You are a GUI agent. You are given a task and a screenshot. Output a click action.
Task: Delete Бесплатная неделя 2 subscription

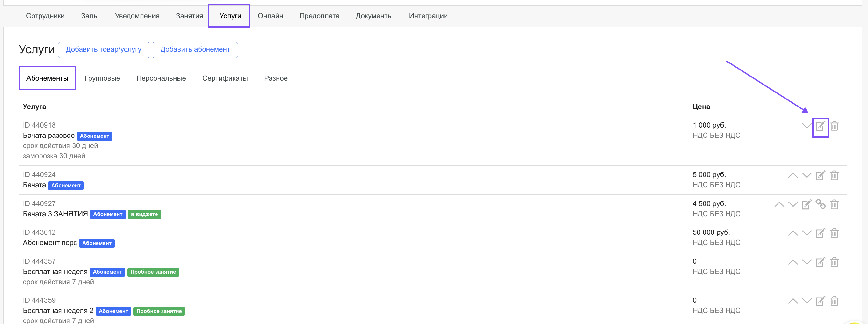834,301
